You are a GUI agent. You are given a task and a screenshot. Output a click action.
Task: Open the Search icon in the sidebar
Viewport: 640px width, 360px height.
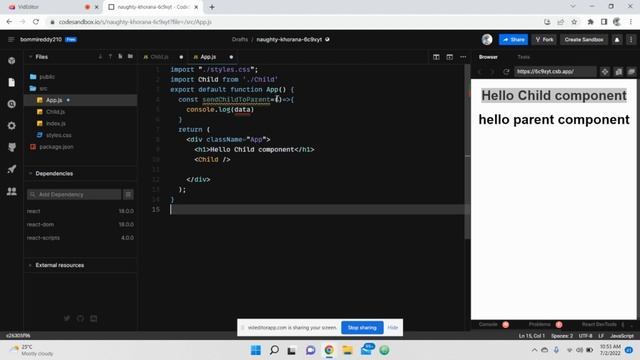(x=11, y=104)
